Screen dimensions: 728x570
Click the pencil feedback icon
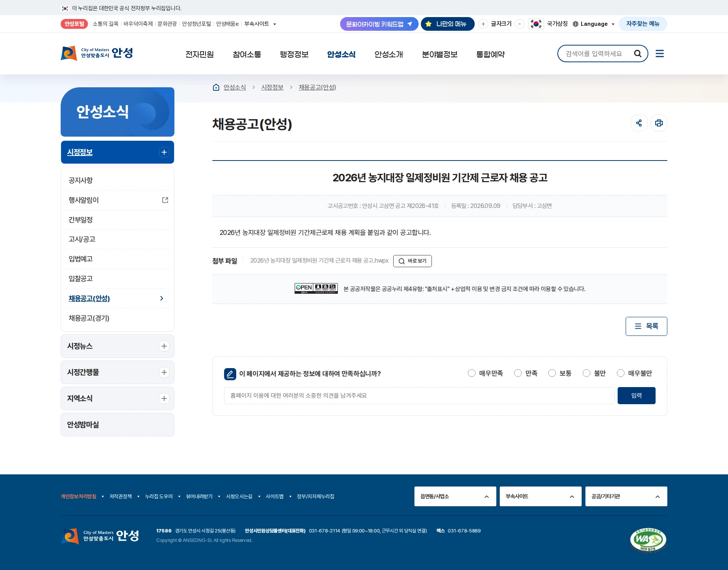(230, 374)
